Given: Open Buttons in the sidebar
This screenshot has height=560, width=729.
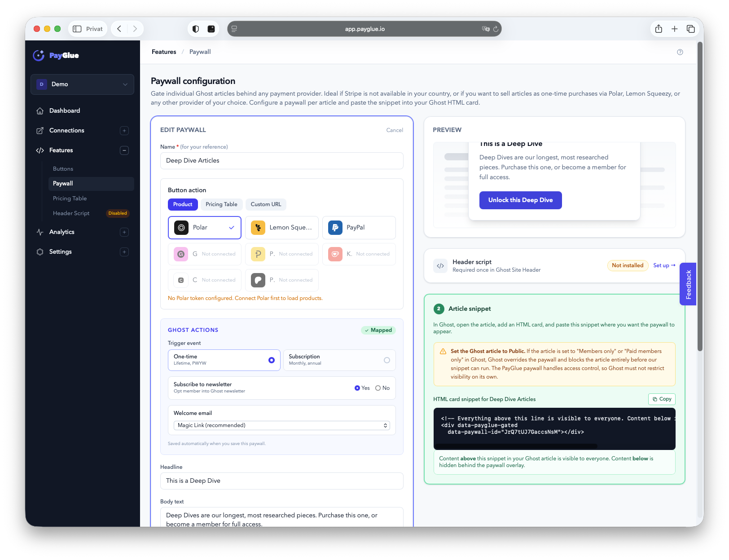Looking at the screenshot, I should point(63,169).
